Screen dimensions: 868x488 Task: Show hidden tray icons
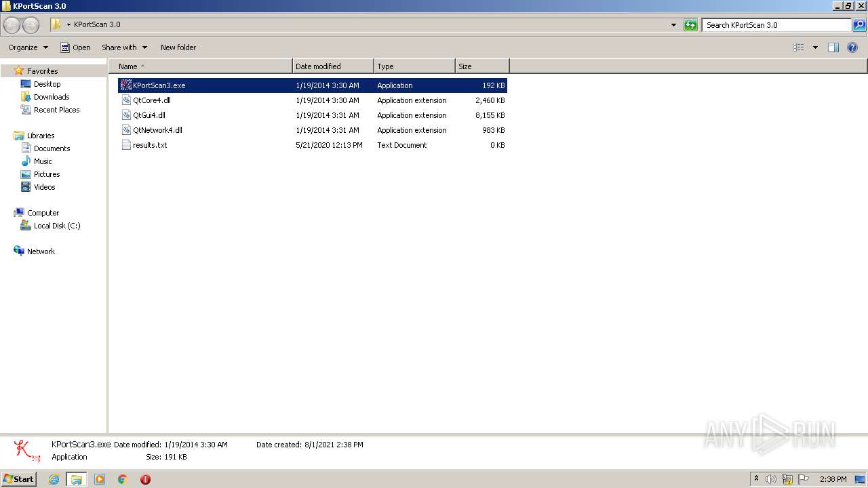(757, 479)
